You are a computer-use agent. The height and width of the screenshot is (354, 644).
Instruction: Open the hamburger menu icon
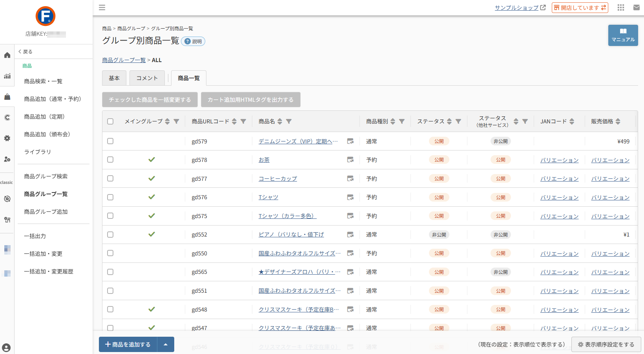click(102, 7)
